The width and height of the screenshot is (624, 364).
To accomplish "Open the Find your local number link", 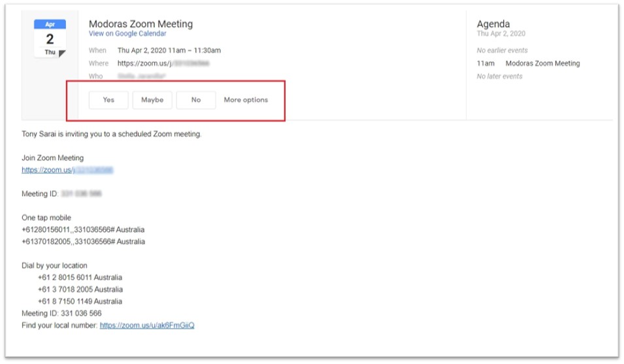I will coord(146,325).
